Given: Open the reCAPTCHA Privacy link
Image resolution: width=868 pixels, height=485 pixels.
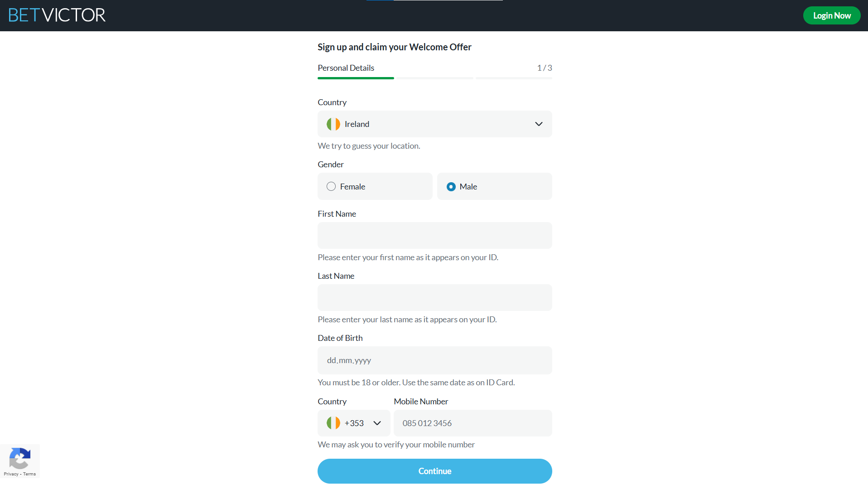Looking at the screenshot, I should (11, 474).
